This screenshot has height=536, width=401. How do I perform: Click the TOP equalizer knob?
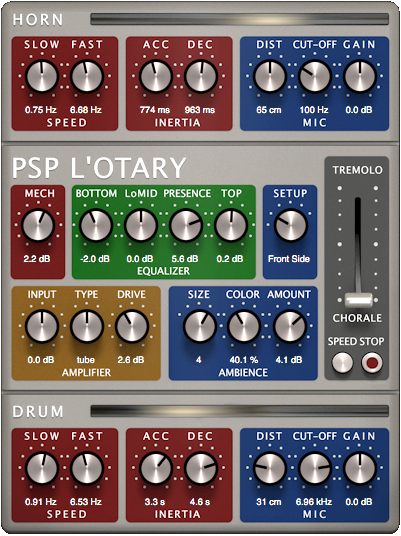[231, 226]
